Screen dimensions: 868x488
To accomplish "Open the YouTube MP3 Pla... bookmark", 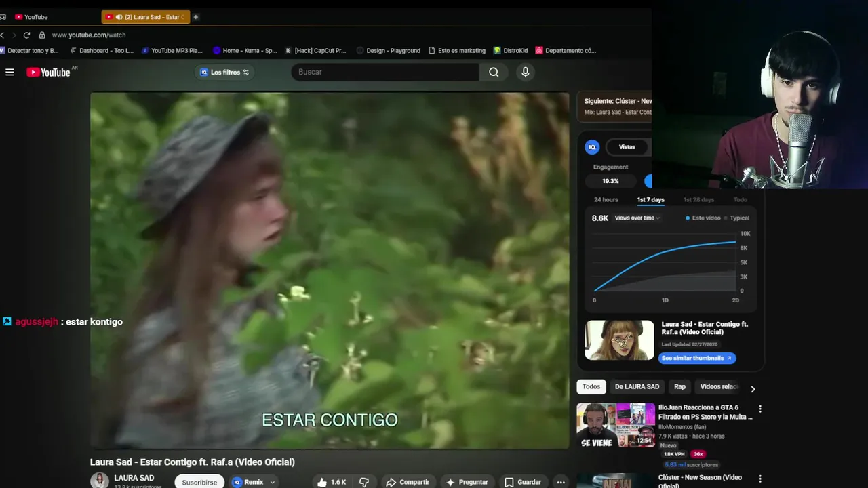I will click(x=172, y=50).
